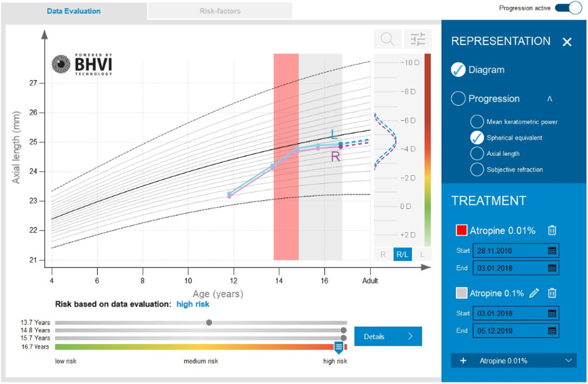Select Mean keratometric power option
The height and width of the screenshot is (384, 588).
click(x=477, y=122)
